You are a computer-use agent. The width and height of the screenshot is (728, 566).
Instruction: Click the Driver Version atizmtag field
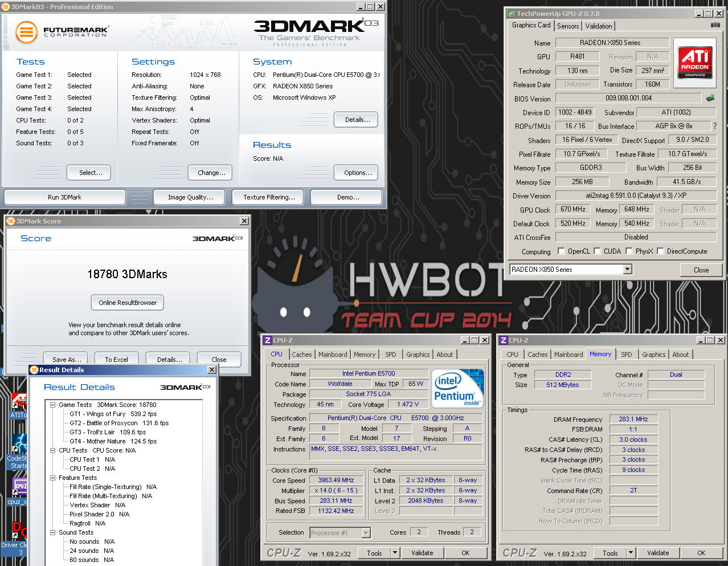[636, 196]
